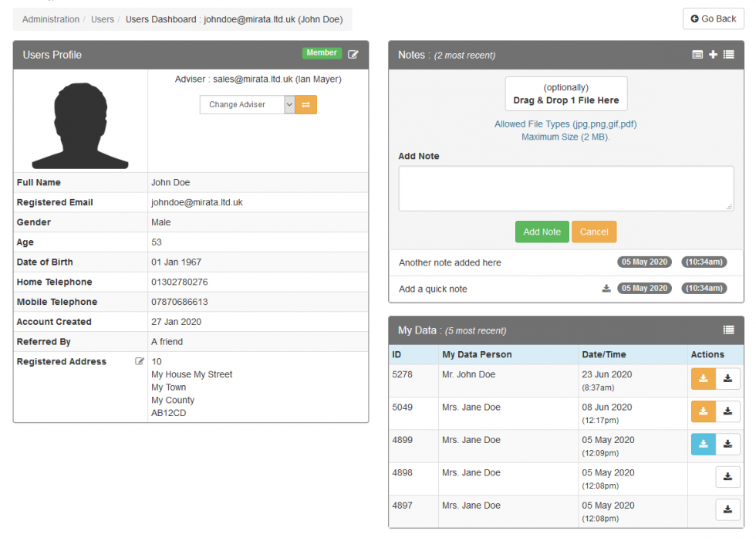Download blue file for record 4899
This screenshot has height=538, width=756.
coord(703,444)
